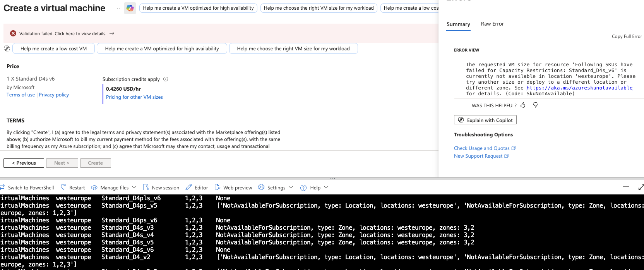Screen dimensions: 644x270
Task: Open the aka.ms/azureskunotavailable link
Action: click(x=579, y=88)
